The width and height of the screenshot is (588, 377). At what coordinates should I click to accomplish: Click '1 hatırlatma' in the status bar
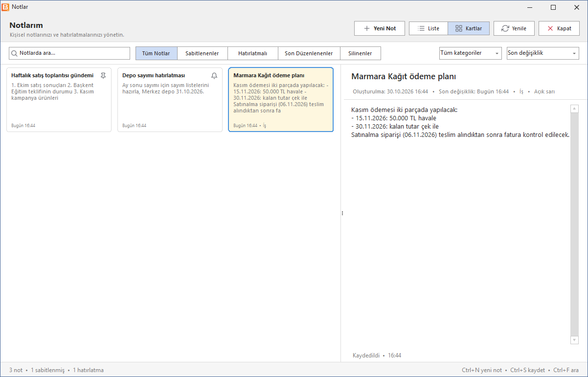click(89, 370)
